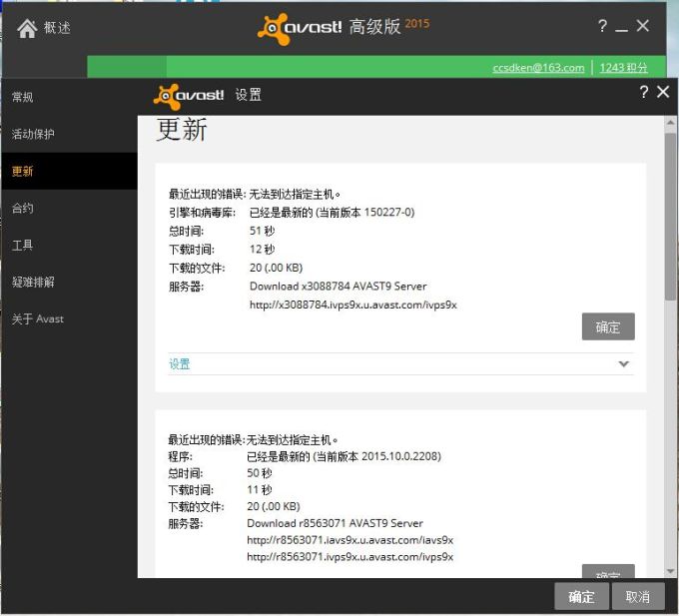Click the 更新 page heading
This screenshot has width=679, height=616.
pyautogui.click(x=182, y=130)
